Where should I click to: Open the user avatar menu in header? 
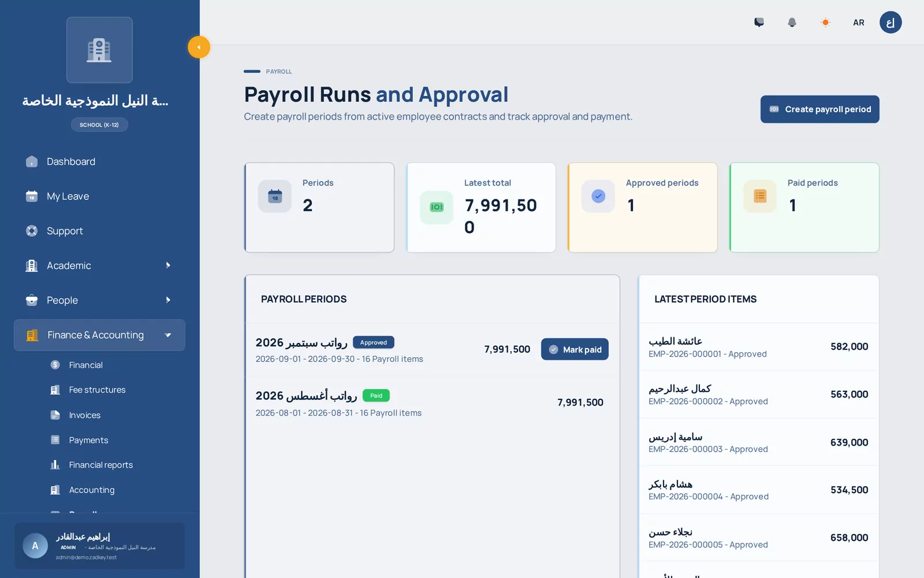891,23
